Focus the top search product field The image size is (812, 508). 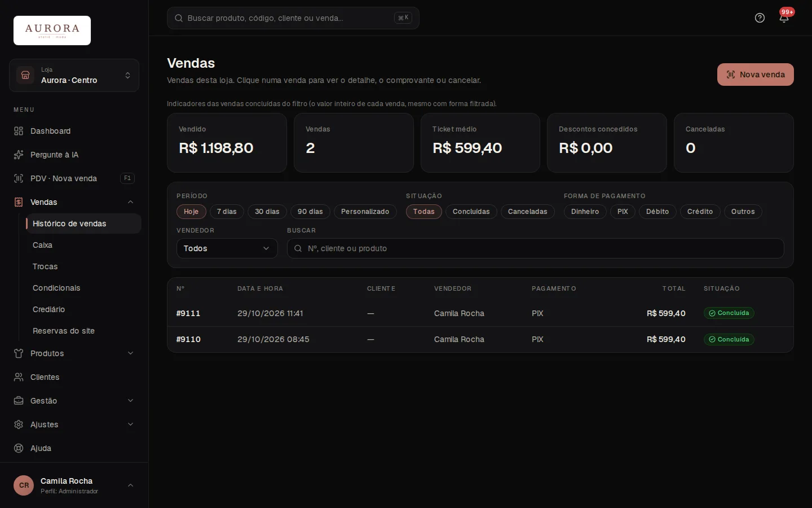pyautogui.click(x=293, y=18)
